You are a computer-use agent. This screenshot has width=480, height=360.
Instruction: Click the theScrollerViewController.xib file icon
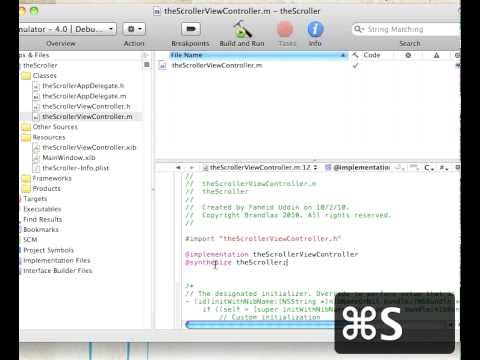[36, 148]
